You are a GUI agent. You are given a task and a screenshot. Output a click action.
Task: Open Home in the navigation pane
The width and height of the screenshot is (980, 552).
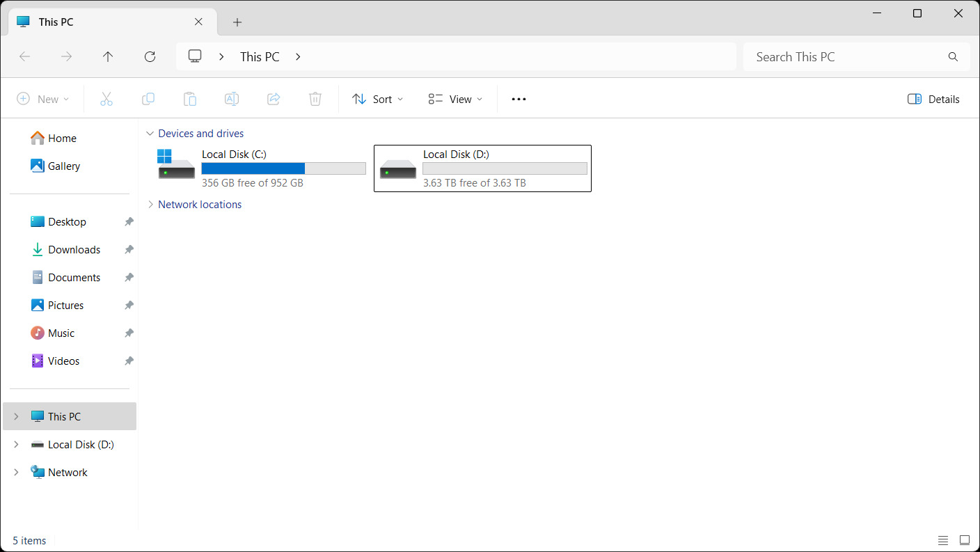tap(70, 139)
